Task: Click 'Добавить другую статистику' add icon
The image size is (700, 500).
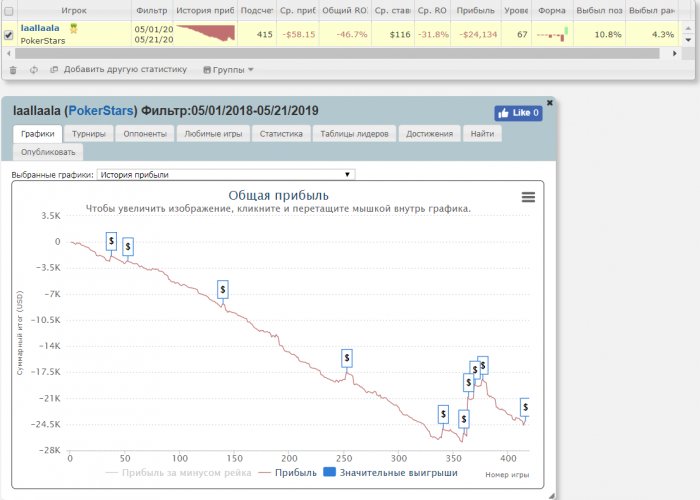Action: (x=53, y=70)
